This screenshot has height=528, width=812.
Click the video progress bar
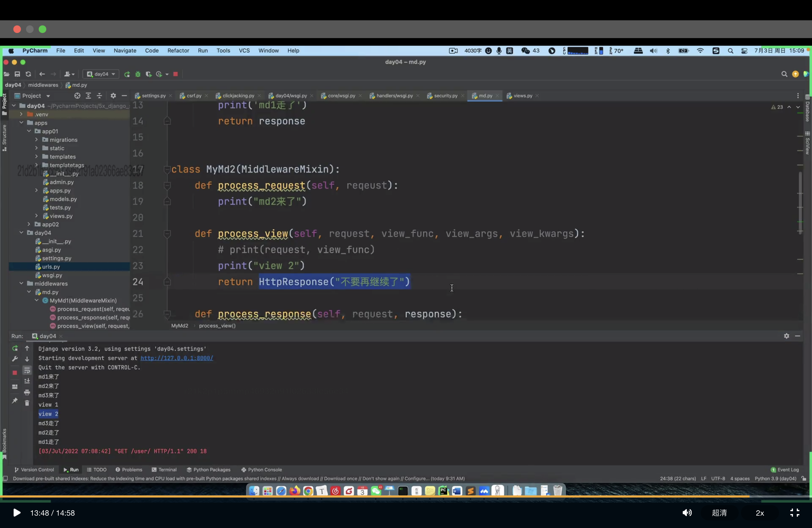(406, 496)
